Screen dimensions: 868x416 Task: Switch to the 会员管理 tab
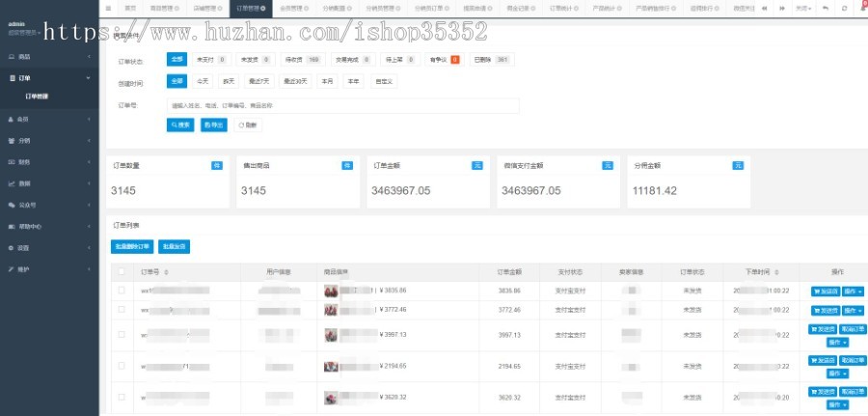pos(293,9)
